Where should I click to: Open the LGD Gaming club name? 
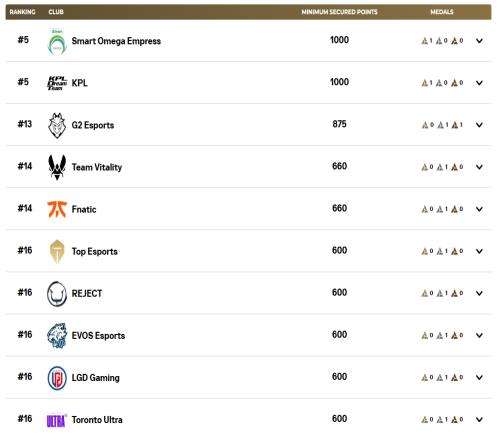tap(96, 378)
